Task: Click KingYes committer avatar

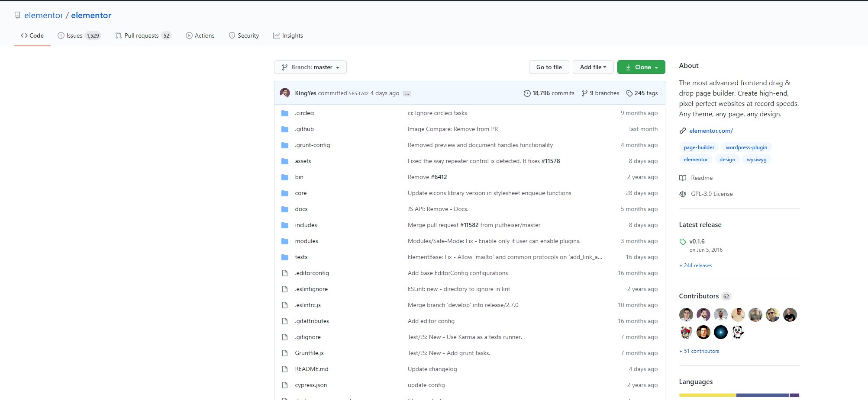Action: (285, 93)
